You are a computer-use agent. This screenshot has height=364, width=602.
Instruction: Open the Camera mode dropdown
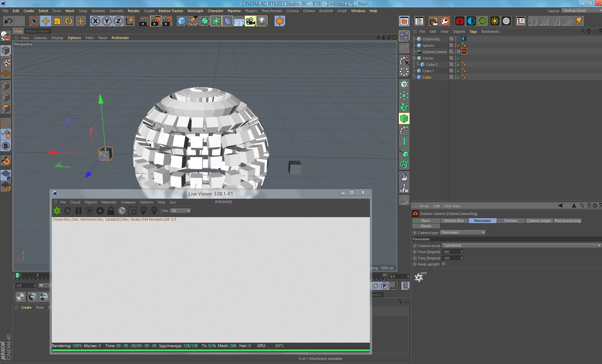[522, 245]
